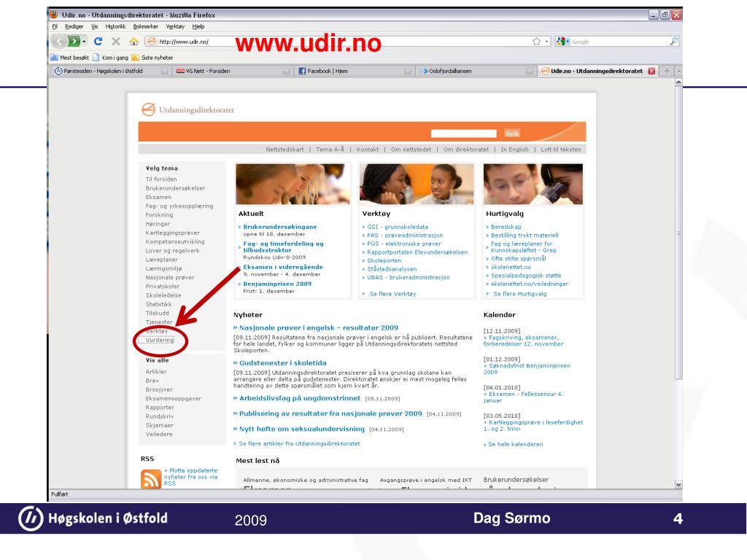747x560 pixels.
Task: Open GSI - grunnskoledata tool link
Action: 398,227
